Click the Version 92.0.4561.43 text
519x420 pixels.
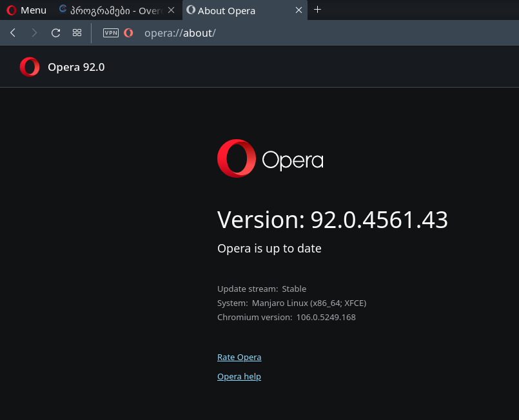coord(332,220)
